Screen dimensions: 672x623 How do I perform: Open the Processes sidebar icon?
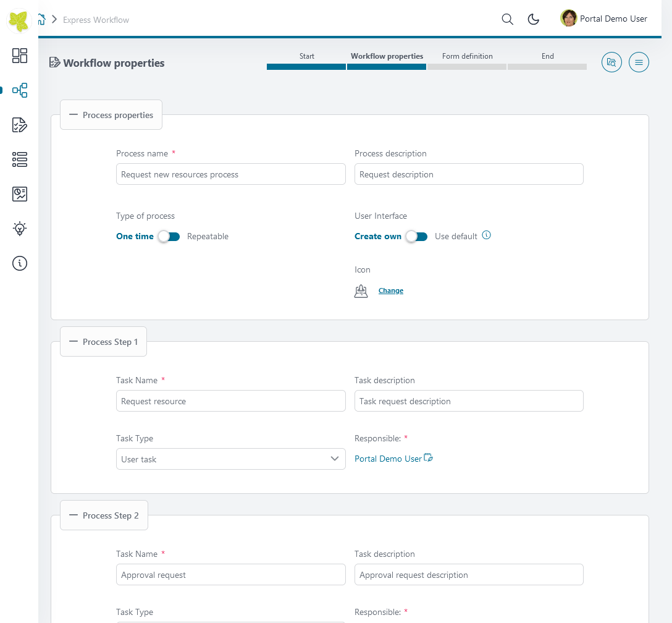click(x=20, y=90)
